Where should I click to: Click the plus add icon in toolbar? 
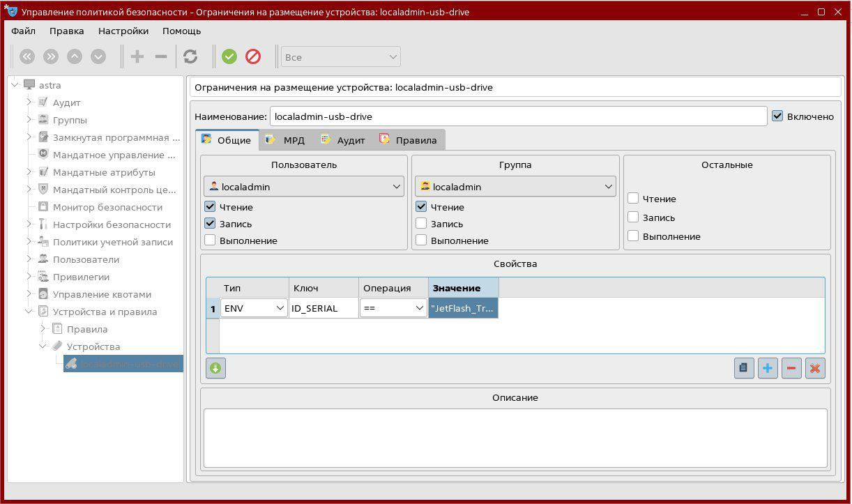tap(137, 56)
